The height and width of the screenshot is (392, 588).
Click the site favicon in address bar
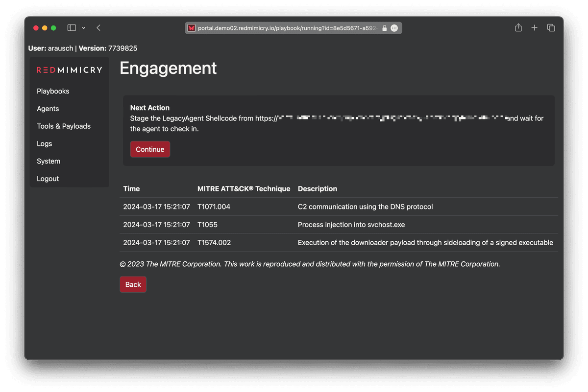point(192,28)
